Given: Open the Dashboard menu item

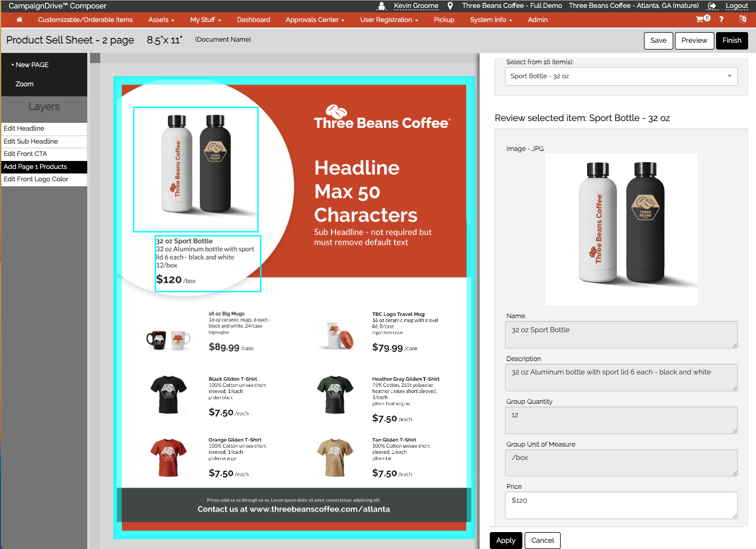Looking at the screenshot, I should click(253, 20).
